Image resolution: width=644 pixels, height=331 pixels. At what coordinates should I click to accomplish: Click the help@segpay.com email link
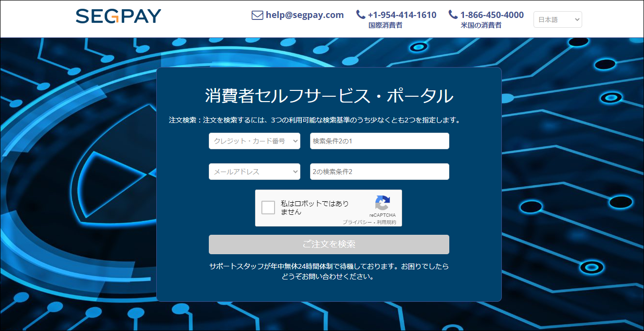[x=305, y=15]
